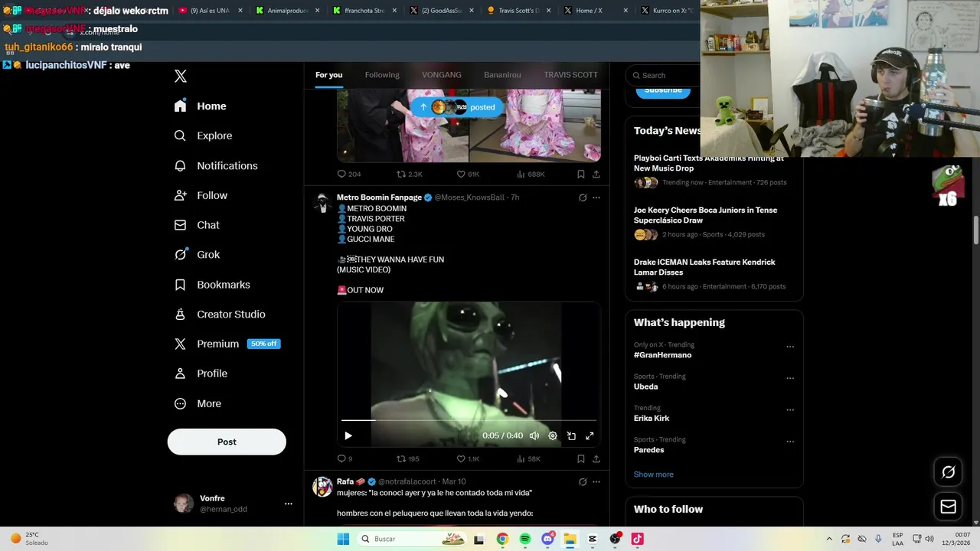Open floating Grok button

pyautogui.click(x=948, y=472)
